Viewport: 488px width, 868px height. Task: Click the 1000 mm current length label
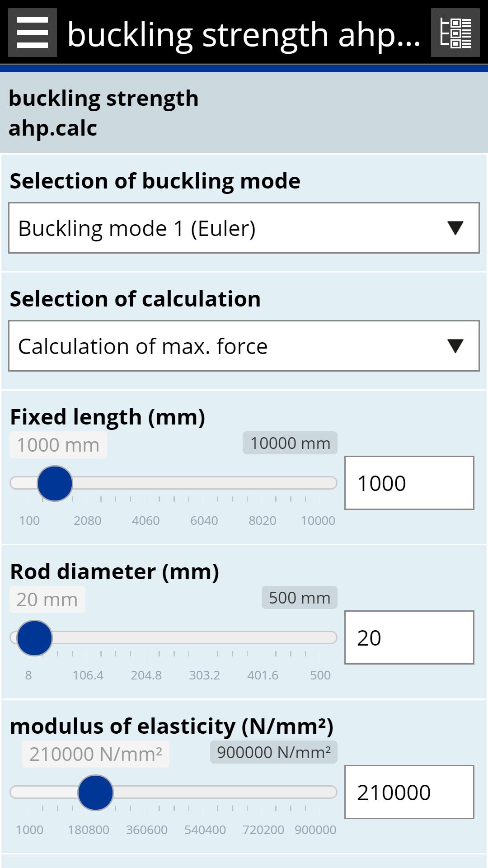[58, 445]
